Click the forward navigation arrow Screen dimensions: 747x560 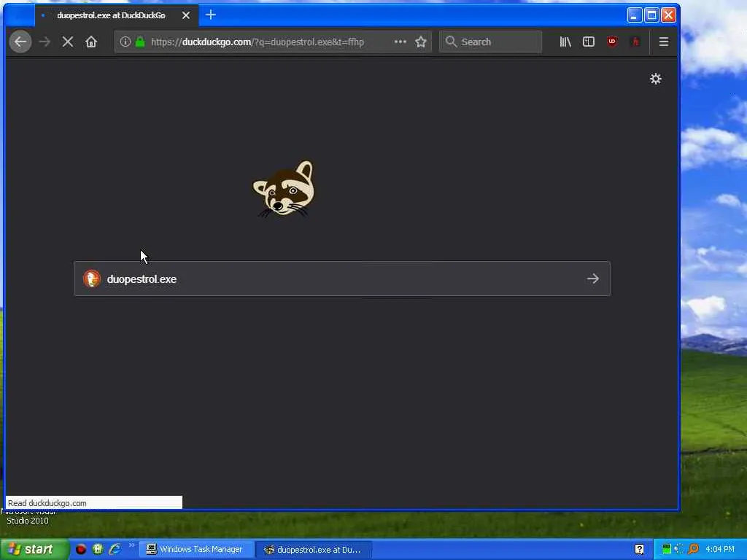[44, 42]
